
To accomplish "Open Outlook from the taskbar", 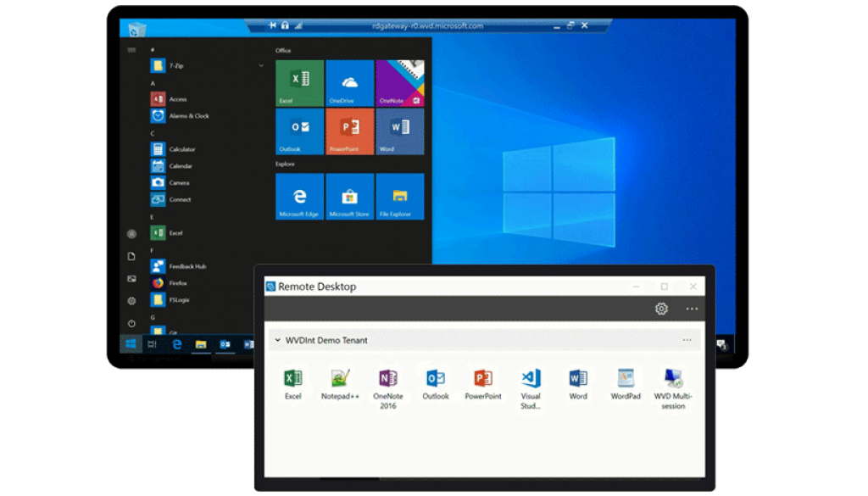I will (x=225, y=343).
